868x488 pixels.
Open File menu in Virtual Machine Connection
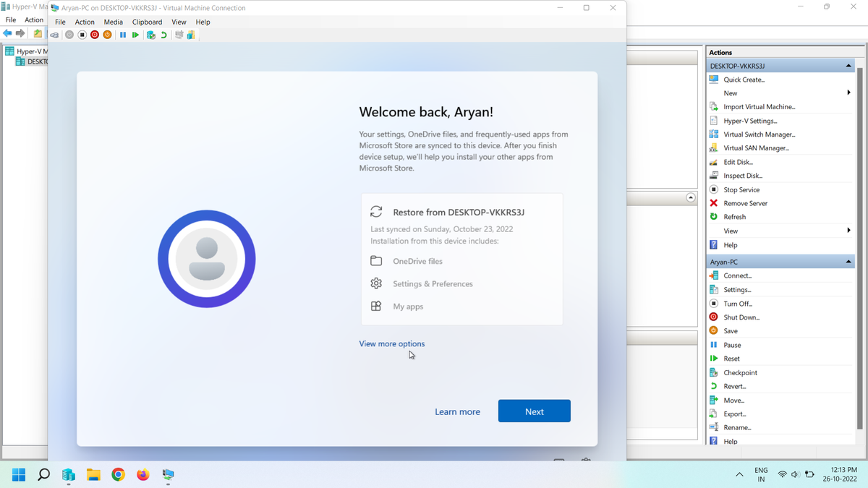tap(60, 22)
